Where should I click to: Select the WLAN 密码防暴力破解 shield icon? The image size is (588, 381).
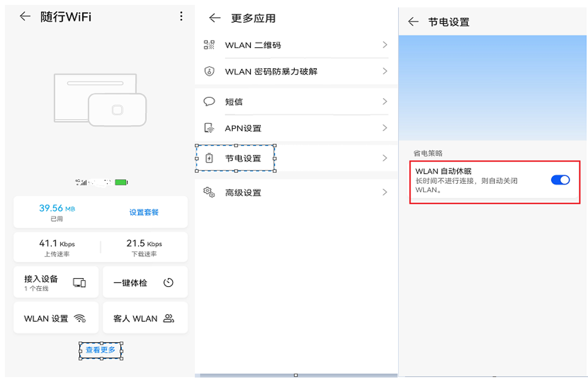point(210,71)
